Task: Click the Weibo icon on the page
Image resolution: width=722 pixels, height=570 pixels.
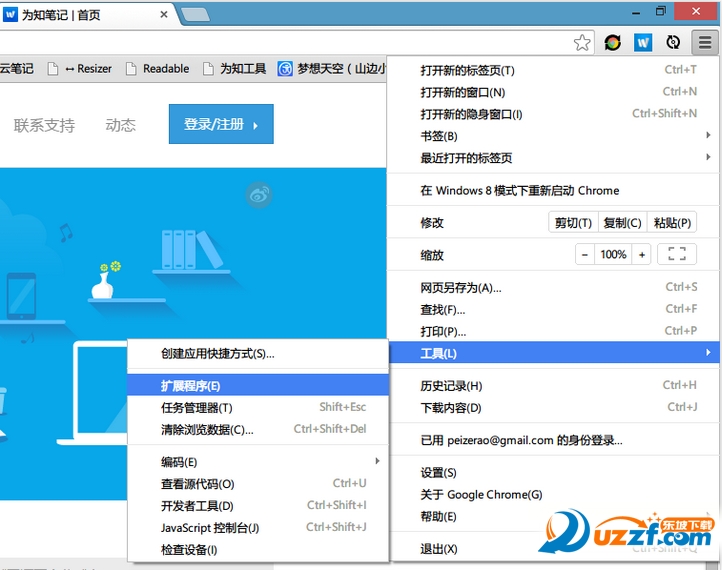Action: 258,195
